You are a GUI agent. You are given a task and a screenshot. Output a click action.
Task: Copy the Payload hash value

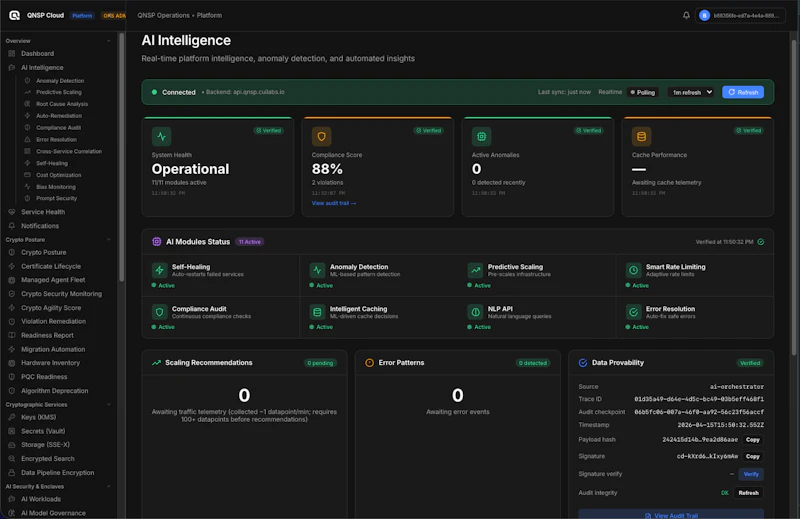tap(753, 440)
